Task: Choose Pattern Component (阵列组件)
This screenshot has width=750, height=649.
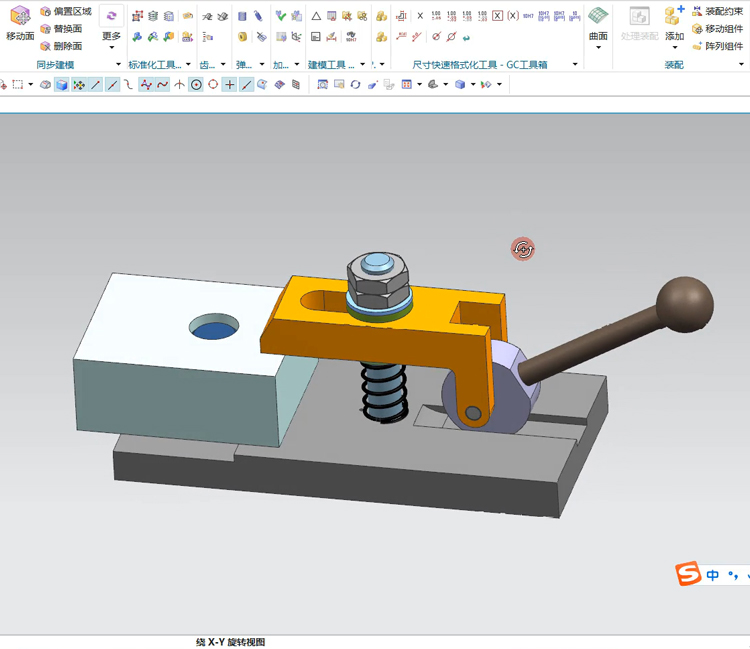Action: [717, 46]
